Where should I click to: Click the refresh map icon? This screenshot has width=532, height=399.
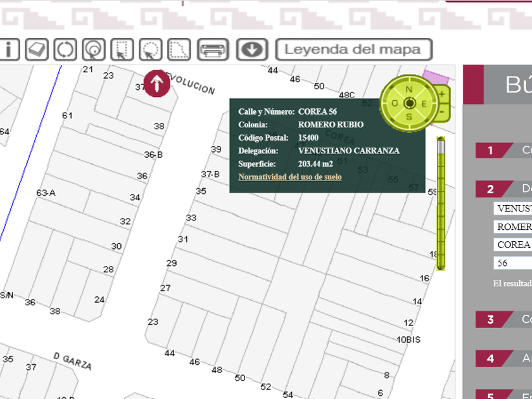point(65,49)
